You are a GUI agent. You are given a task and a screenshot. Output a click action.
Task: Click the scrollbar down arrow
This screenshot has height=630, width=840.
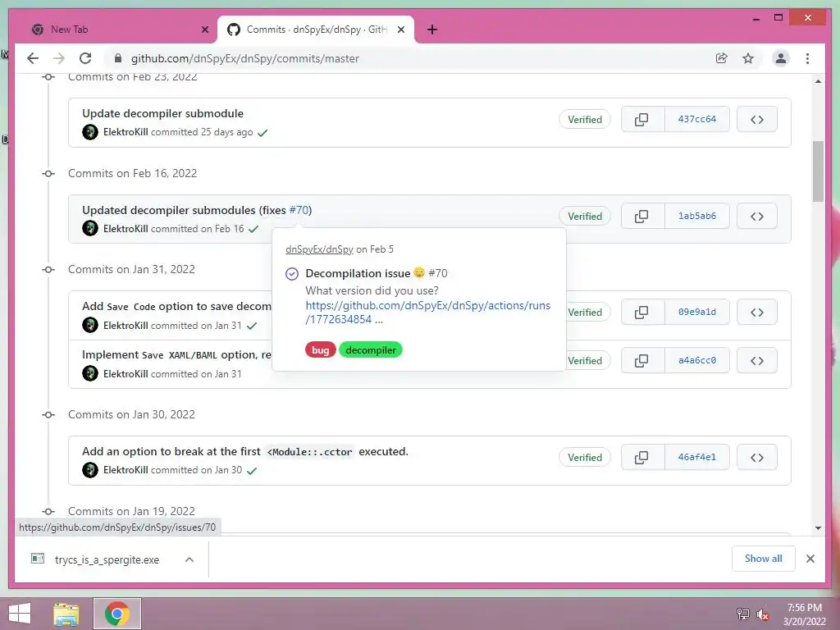point(818,528)
